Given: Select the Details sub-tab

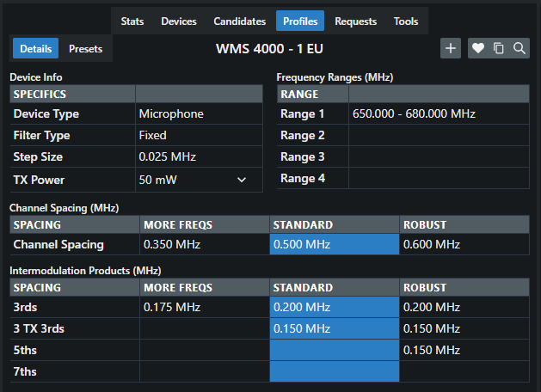Looking at the screenshot, I should point(35,49).
